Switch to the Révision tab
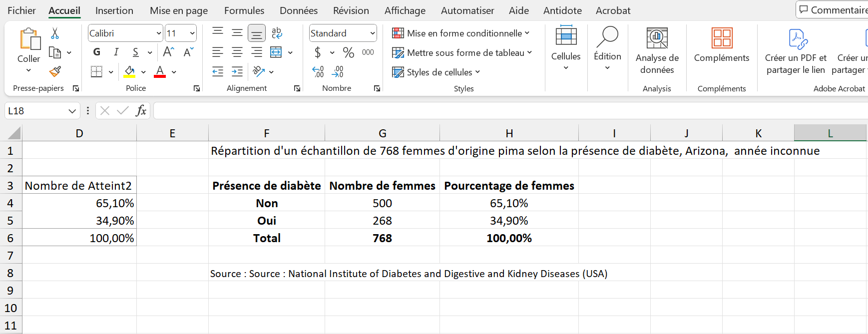This screenshot has height=334, width=868. click(x=351, y=10)
